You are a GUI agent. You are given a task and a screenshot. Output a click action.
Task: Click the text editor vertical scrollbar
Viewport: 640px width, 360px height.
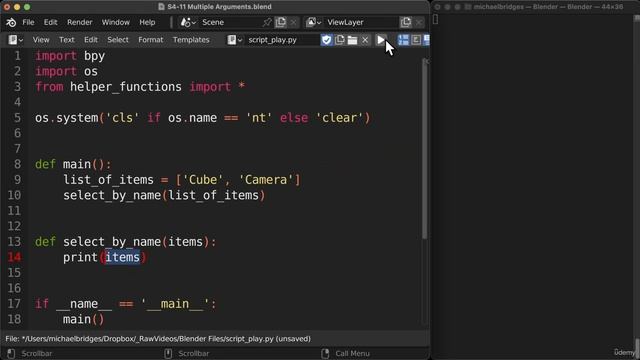coord(424,149)
